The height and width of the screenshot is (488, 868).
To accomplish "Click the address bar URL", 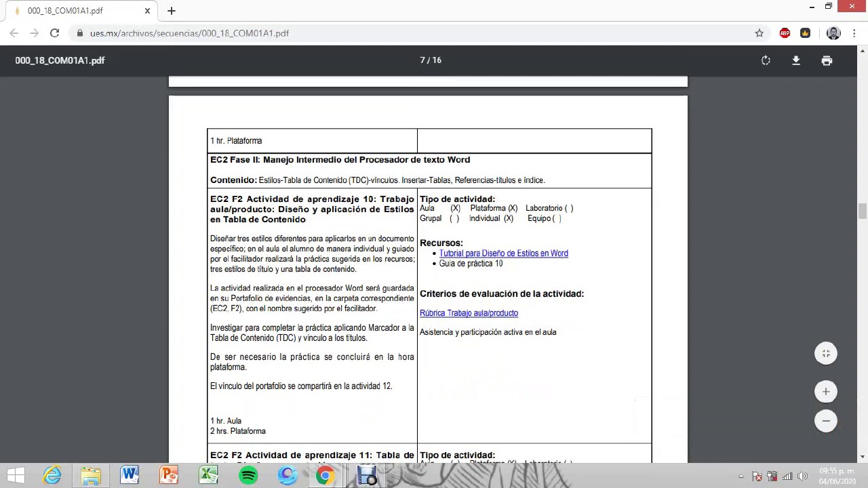I will coord(189,33).
